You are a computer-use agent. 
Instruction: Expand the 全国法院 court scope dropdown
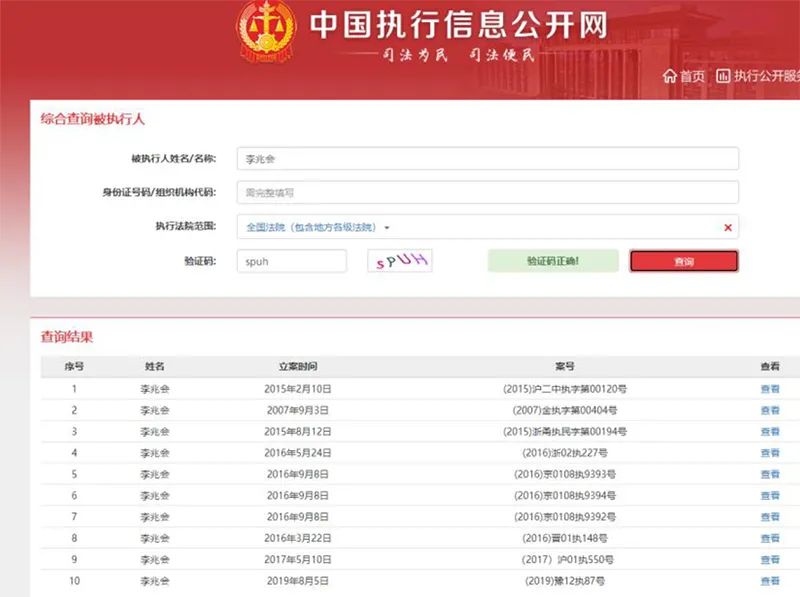click(x=317, y=227)
